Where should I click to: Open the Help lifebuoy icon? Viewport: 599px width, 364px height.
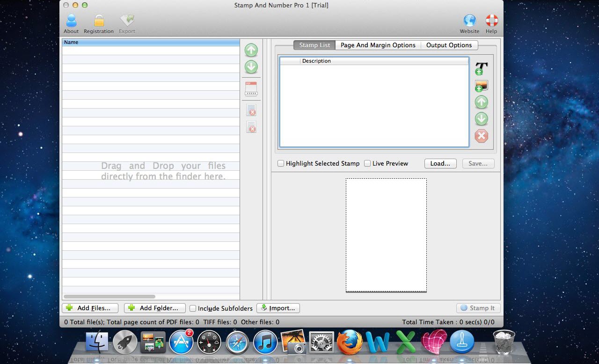point(491,21)
